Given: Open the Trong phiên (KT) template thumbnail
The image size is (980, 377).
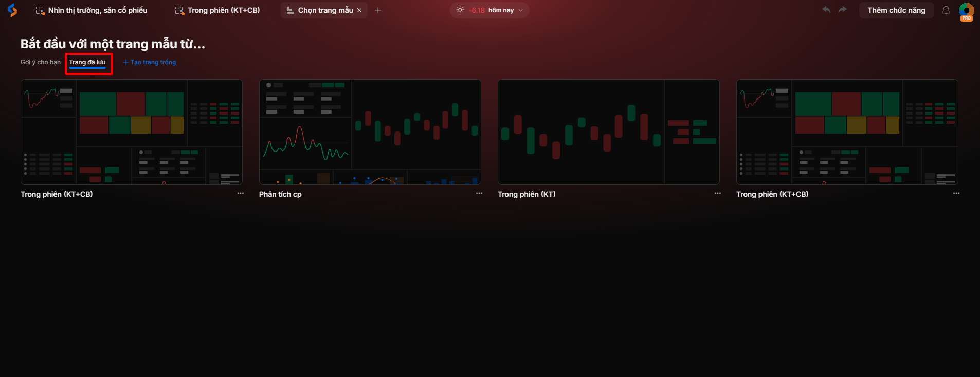Looking at the screenshot, I should 608,132.
